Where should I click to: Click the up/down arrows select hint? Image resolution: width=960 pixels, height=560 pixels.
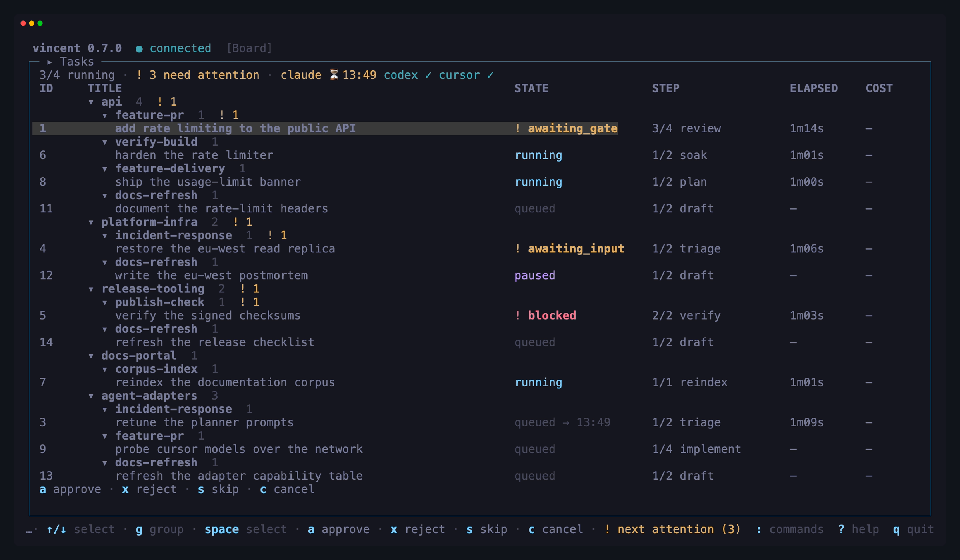click(x=80, y=530)
